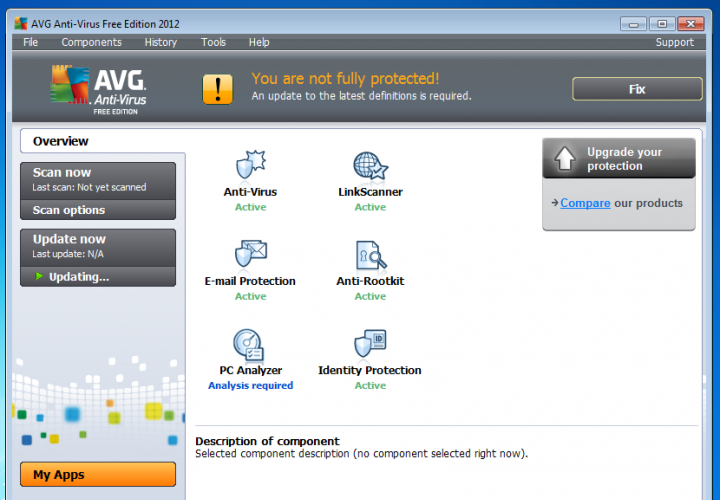Follow the Compare our products link
This screenshot has height=500, width=720.
click(585, 203)
